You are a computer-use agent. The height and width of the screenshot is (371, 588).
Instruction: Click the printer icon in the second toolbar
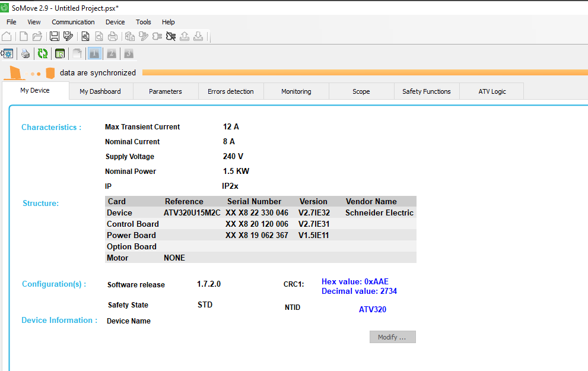[26, 53]
